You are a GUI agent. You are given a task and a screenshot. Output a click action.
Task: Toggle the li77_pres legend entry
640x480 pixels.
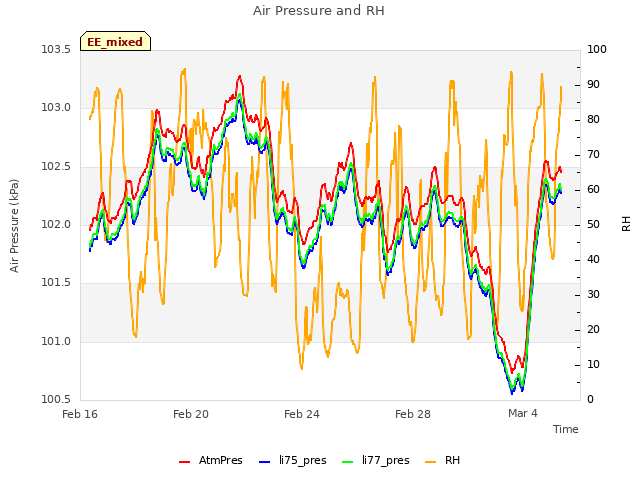376,460
